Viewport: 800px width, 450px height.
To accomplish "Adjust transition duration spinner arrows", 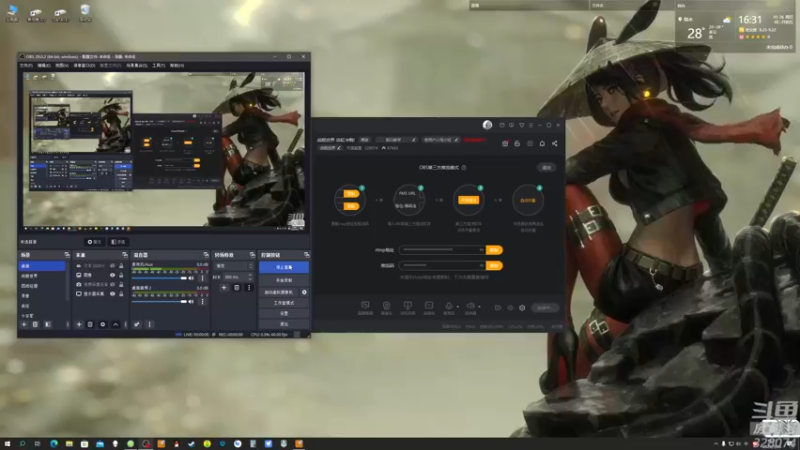I will click(250, 277).
